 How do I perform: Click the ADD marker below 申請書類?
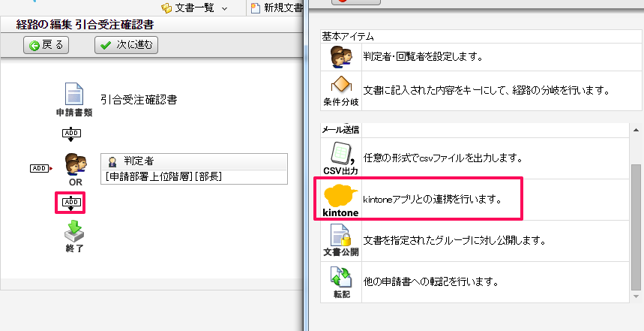[71, 134]
